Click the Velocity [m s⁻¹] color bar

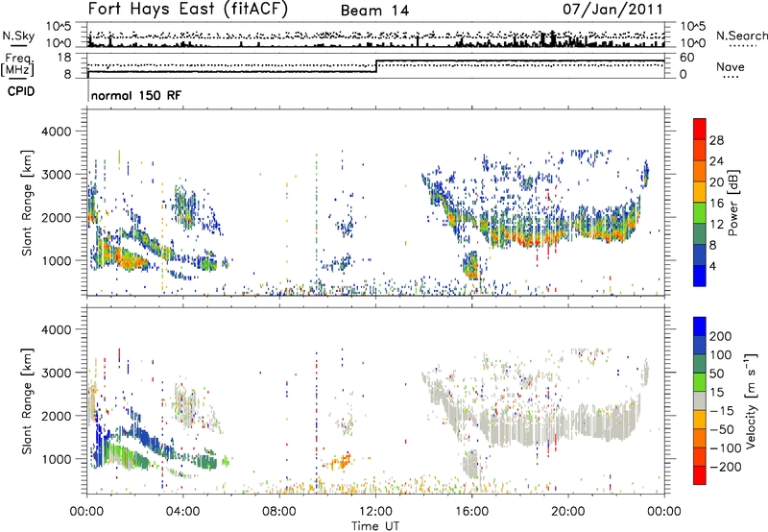point(700,400)
